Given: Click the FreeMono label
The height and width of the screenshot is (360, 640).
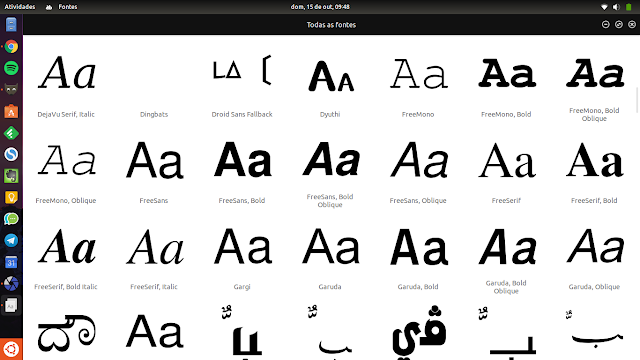Looking at the screenshot, I should click(x=418, y=114).
